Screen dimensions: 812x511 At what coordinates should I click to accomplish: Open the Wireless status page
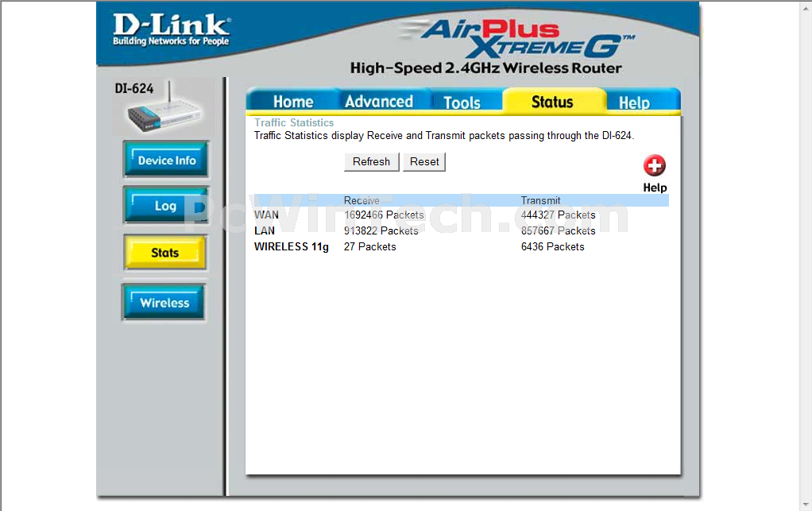(x=164, y=302)
